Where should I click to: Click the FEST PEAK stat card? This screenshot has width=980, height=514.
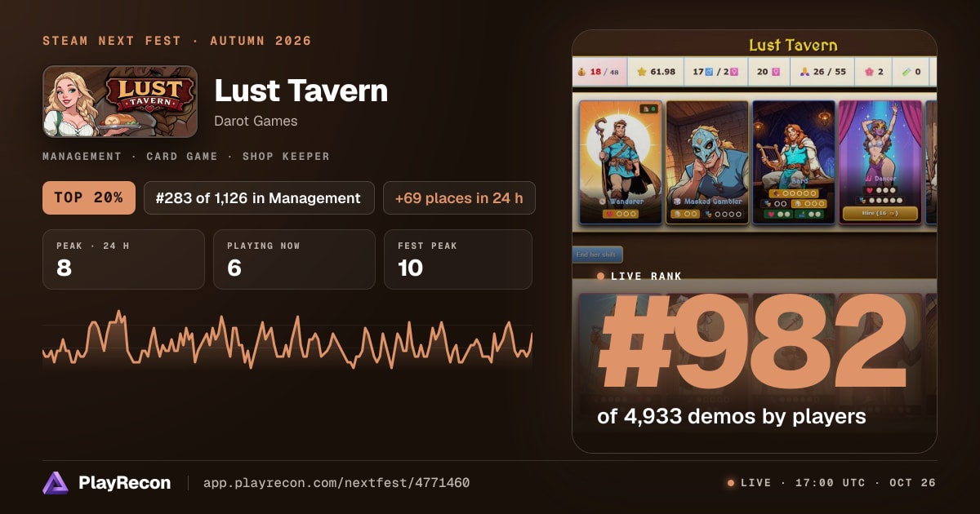pos(458,259)
